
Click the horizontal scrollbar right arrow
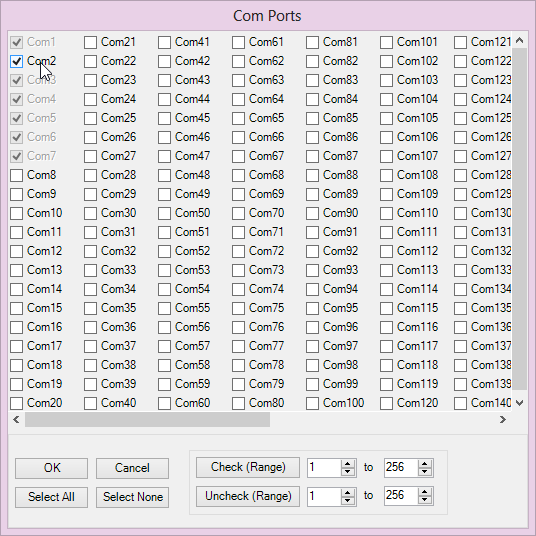pos(502,419)
